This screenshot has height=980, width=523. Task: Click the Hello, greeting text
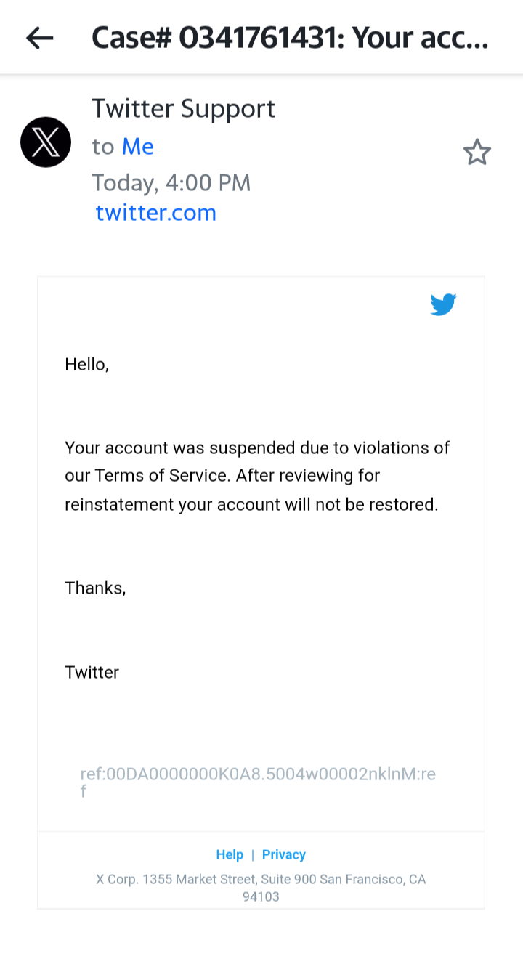pos(86,364)
